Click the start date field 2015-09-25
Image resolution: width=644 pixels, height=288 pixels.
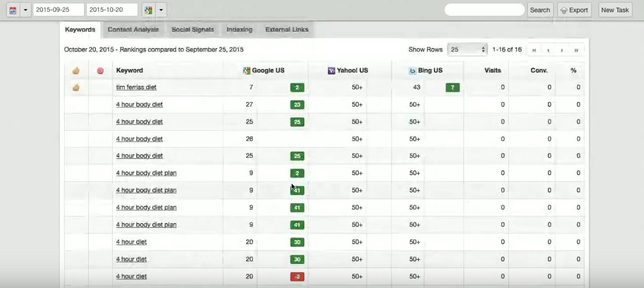58,10
